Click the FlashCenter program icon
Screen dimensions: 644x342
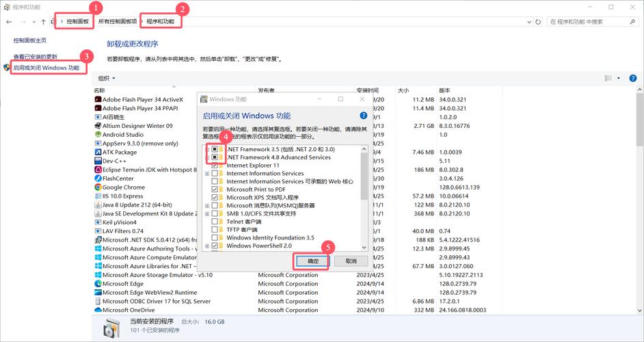click(x=98, y=179)
